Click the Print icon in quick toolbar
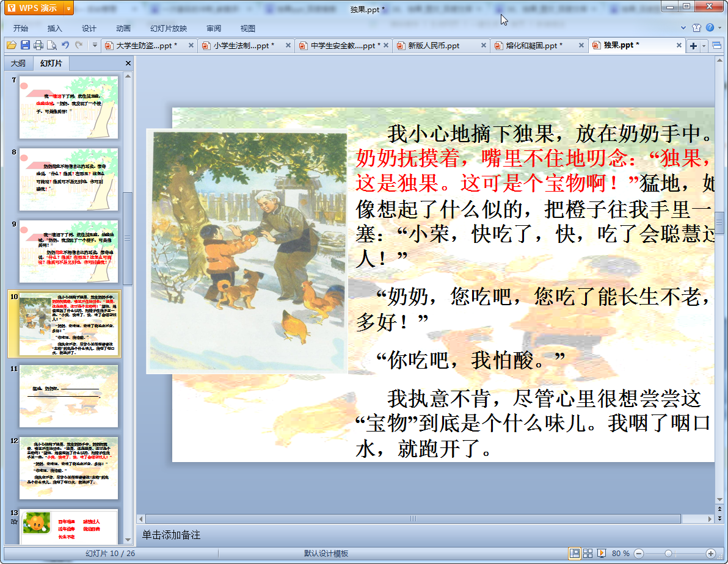Image resolution: width=728 pixels, height=564 pixels. tap(38, 45)
